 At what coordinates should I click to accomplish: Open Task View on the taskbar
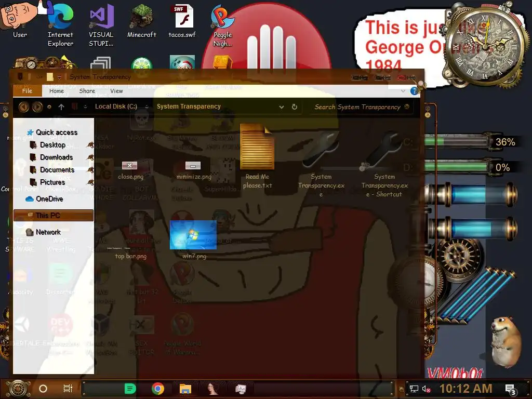(x=68, y=389)
